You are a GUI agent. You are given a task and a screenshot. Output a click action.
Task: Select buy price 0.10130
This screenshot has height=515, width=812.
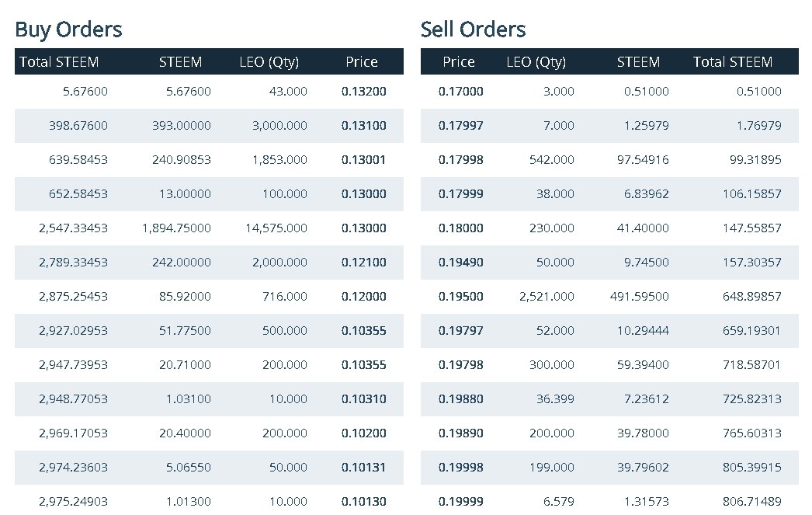pos(363,502)
